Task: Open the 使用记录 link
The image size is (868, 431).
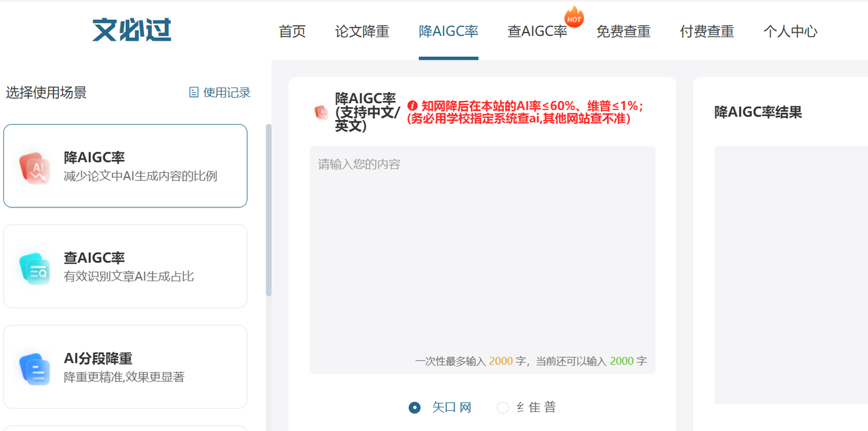Action: (220, 92)
